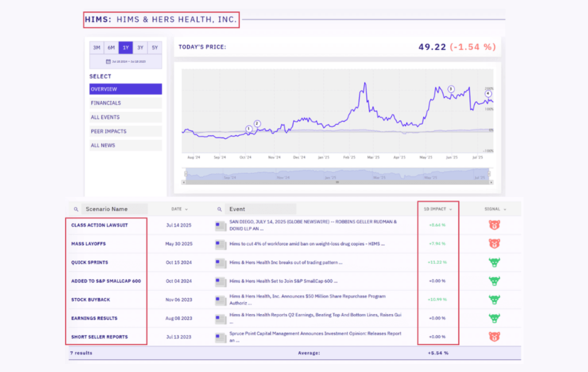Click the Oct 15 2024 date cell
Image resolution: width=588 pixels, height=372 pixels.
[179, 262]
